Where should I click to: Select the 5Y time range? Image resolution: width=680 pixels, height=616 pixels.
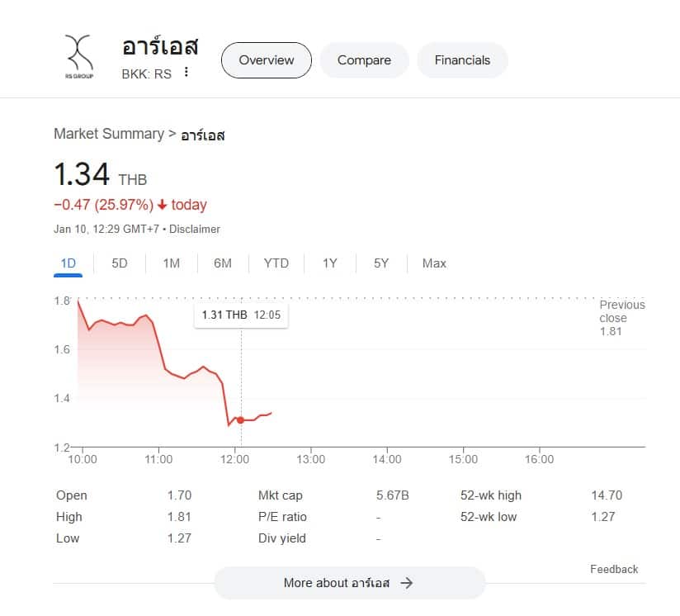pyautogui.click(x=380, y=263)
